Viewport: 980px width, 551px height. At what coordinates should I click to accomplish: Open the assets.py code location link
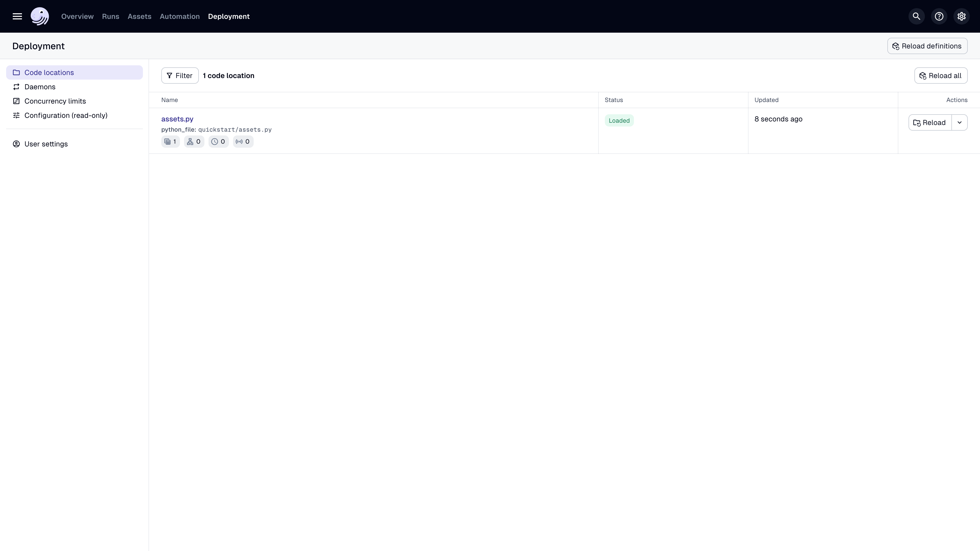tap(177, 119)
